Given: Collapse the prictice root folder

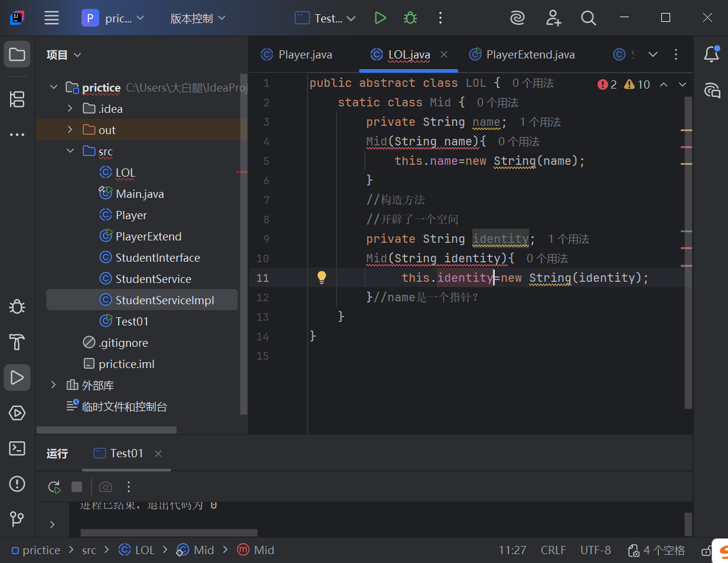Looking at the screenshot, I should pos(54,87).
